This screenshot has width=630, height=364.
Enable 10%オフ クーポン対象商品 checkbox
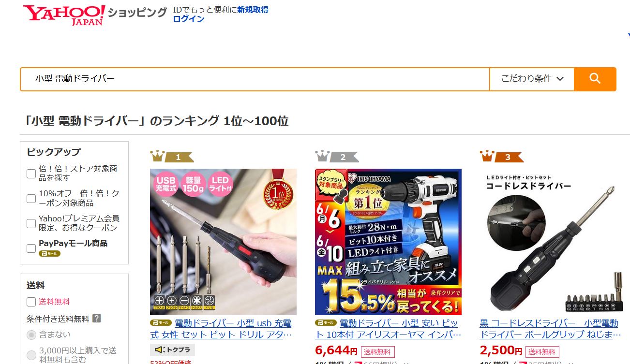[x=31, y=198]
